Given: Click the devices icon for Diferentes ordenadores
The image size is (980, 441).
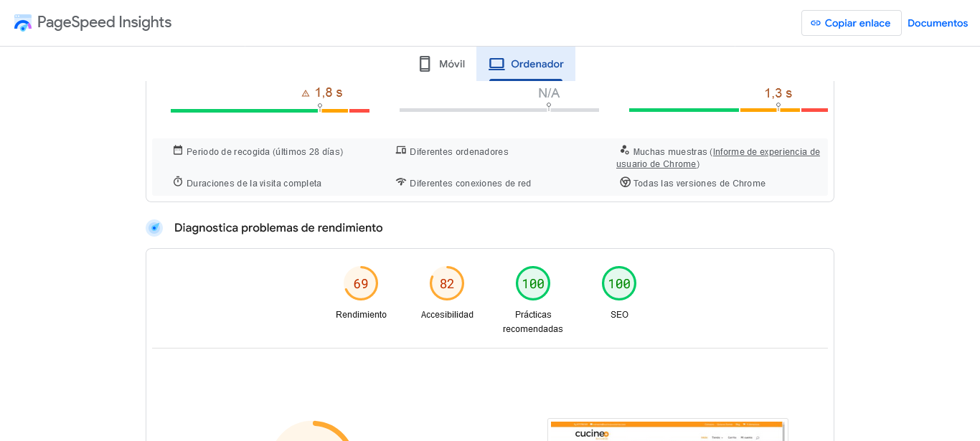Looking at the screenshot, I should click(x=401, y=150).
